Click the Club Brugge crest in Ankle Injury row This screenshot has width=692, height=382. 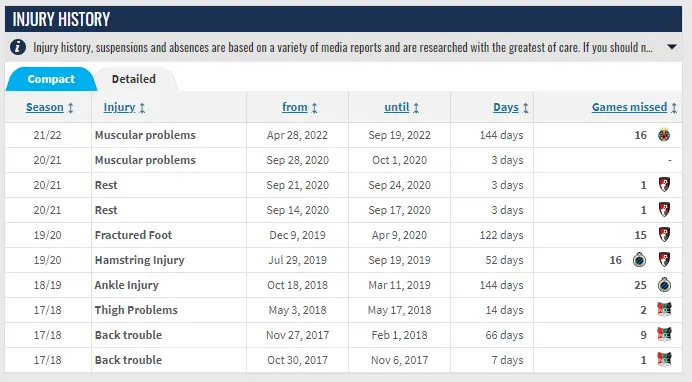coord(664,285)
